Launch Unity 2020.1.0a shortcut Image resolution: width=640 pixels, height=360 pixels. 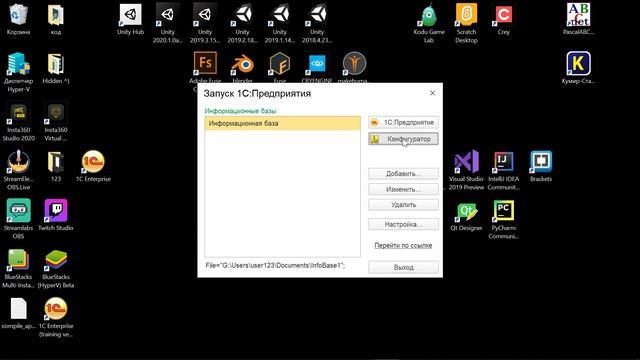point(168,24)
